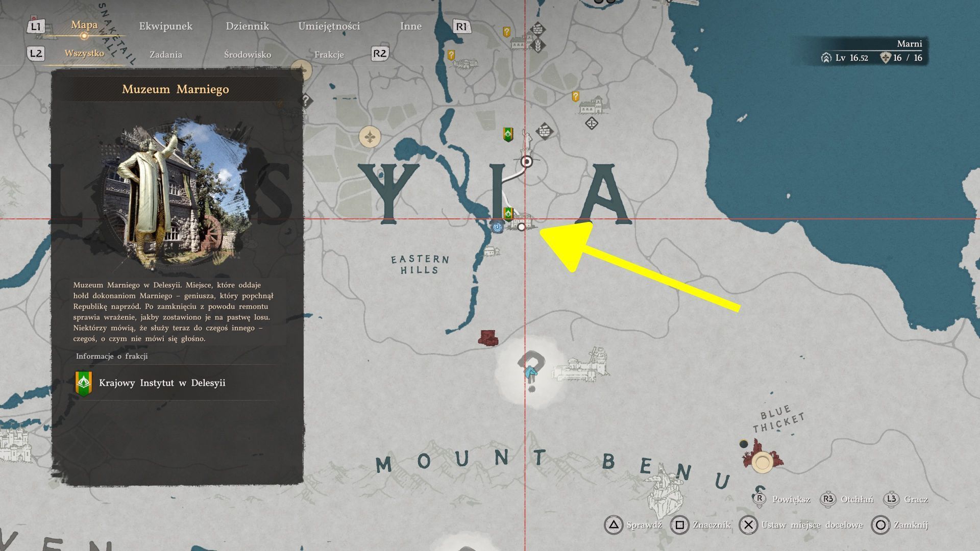Click the white destination ring above the route line
980x551 pixels.
(x=526, y=162)
